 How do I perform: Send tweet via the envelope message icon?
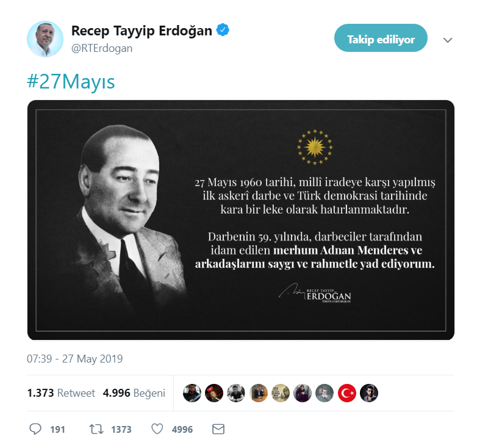coord(218,429)
